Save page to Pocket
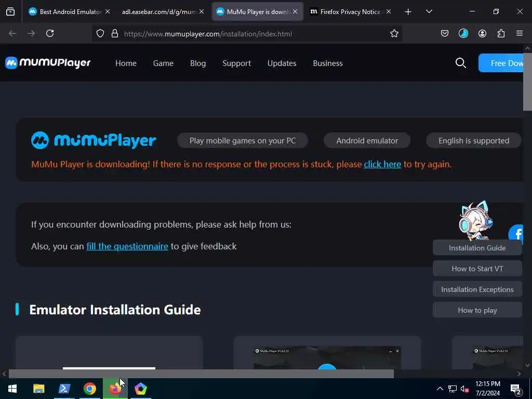 point(445,33)
